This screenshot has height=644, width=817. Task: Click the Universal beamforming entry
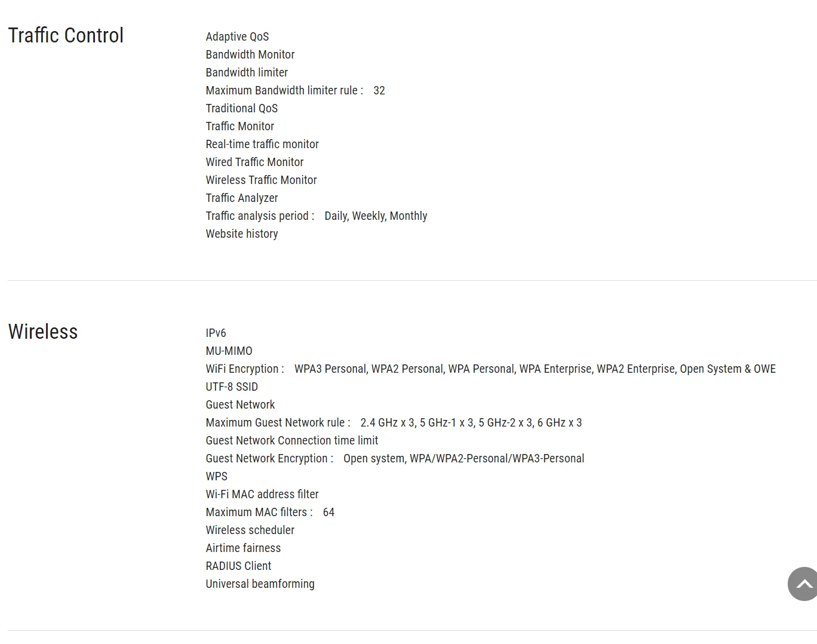260,584
